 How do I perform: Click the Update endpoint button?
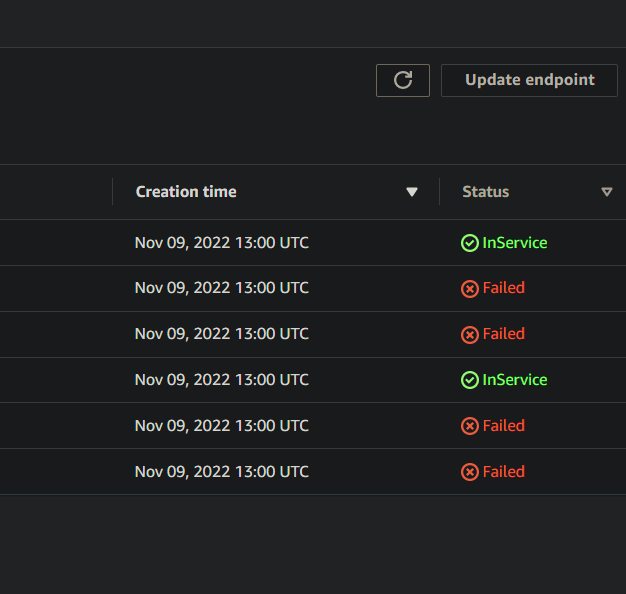pyautogui.click(x=529, y=80)
